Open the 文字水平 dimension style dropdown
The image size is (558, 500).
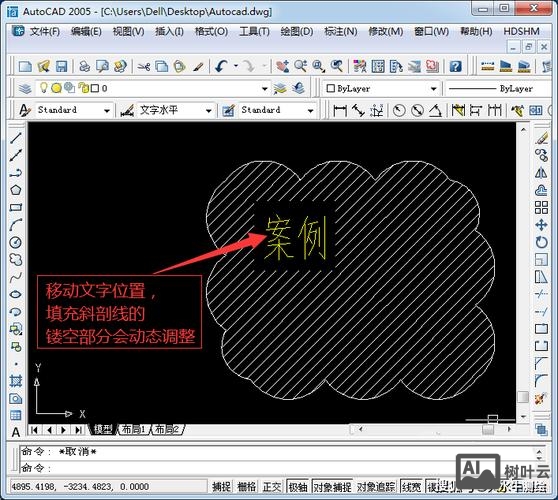click(209, 111)
